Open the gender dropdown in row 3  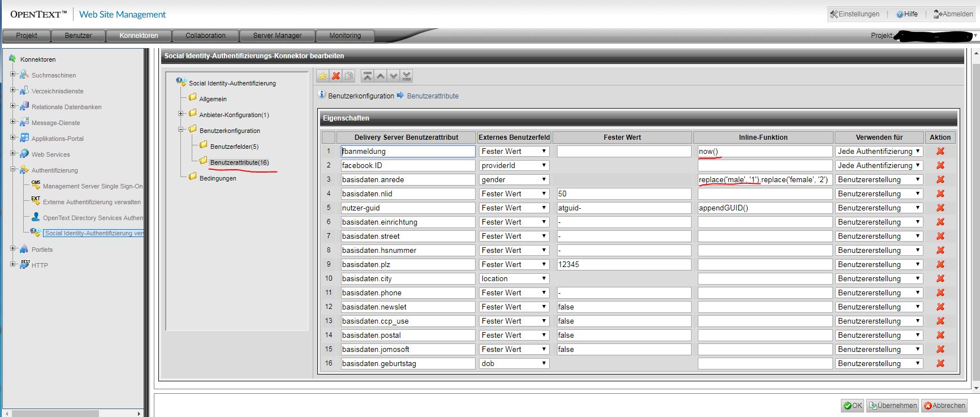[x=513, y=179]
